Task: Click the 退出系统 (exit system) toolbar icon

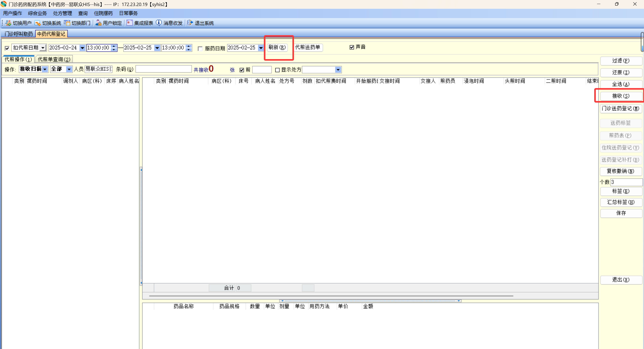Action: click(x=190, y=23)
